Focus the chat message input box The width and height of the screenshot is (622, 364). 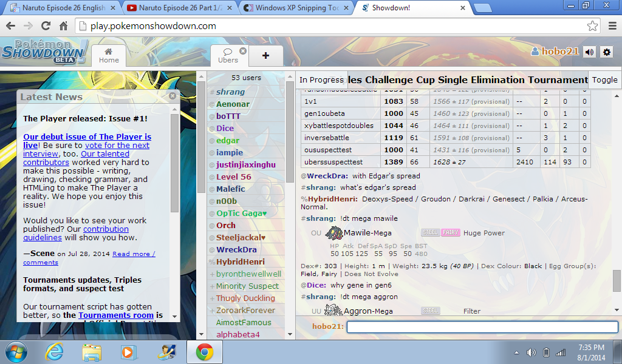pos(482,327)
